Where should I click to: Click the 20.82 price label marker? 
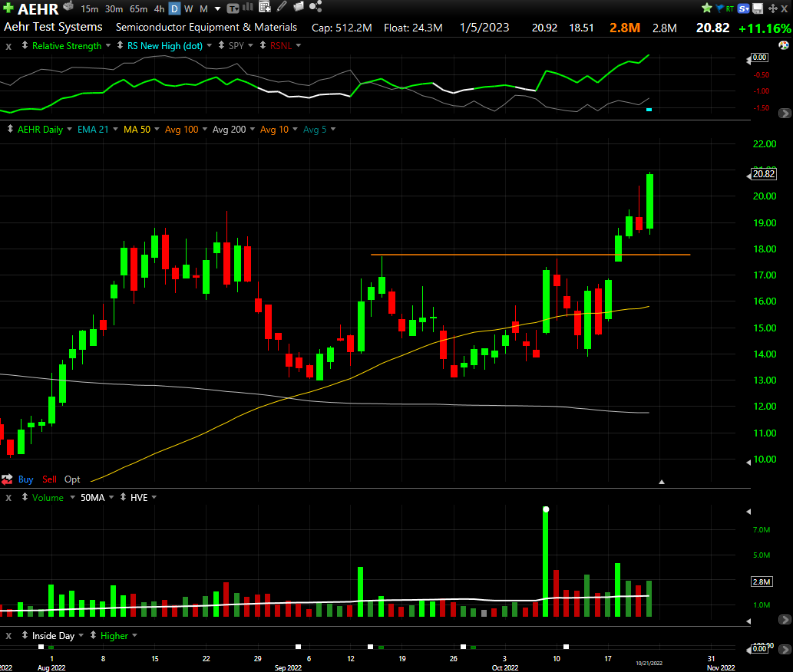coord(764,174)
